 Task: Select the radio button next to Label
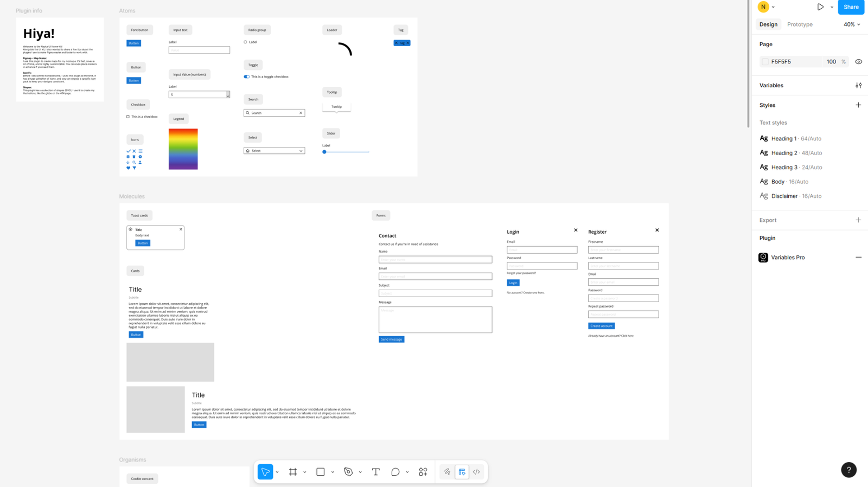click(x=245, y=42)
